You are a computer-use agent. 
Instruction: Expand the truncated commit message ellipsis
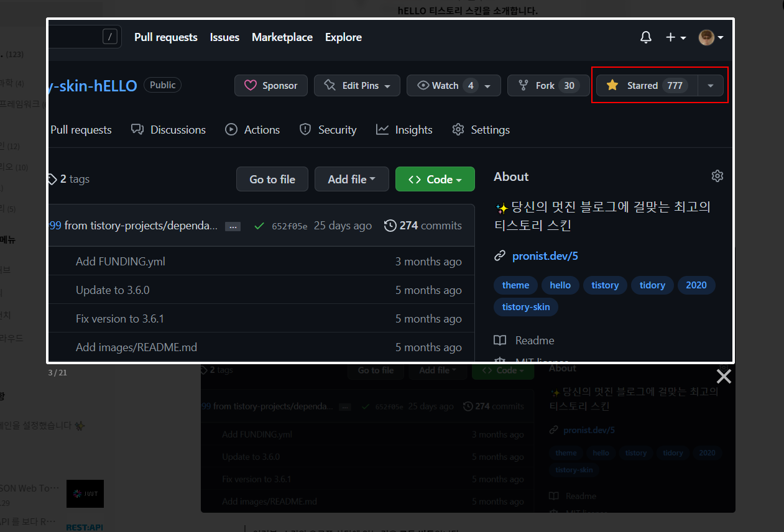(233, 226)
